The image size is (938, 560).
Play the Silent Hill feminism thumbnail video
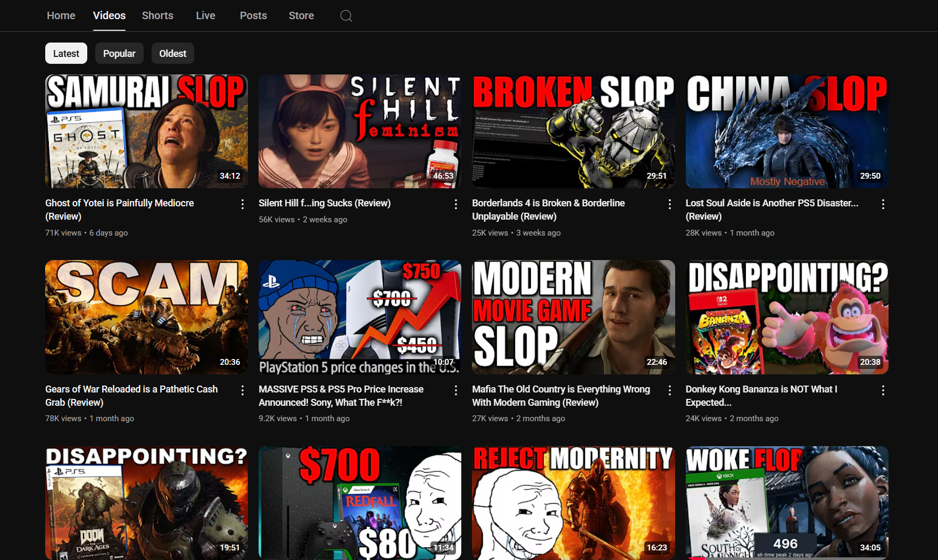(x=360, y=131)
